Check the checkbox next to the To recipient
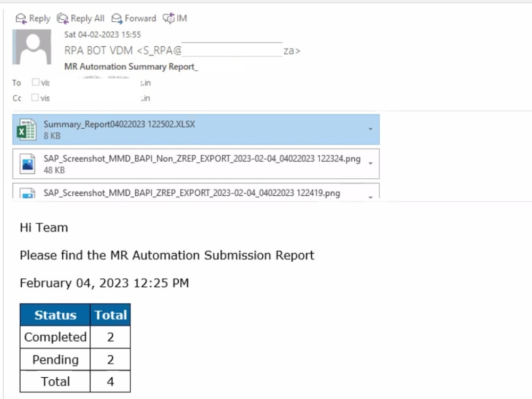 pyautogui.click(x=35, y=82)
